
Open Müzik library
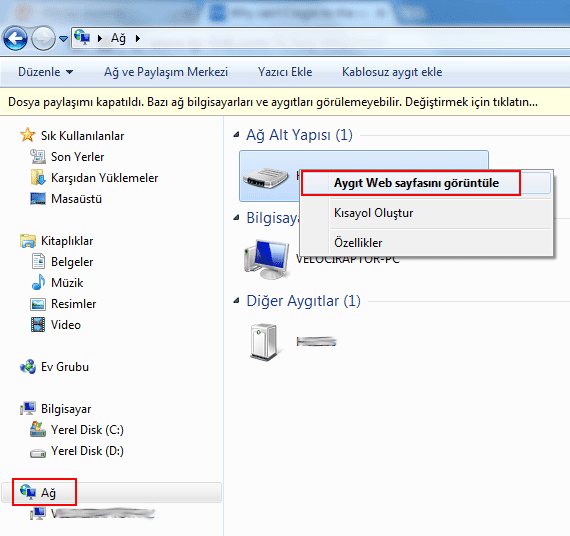(x=67, y=283)
